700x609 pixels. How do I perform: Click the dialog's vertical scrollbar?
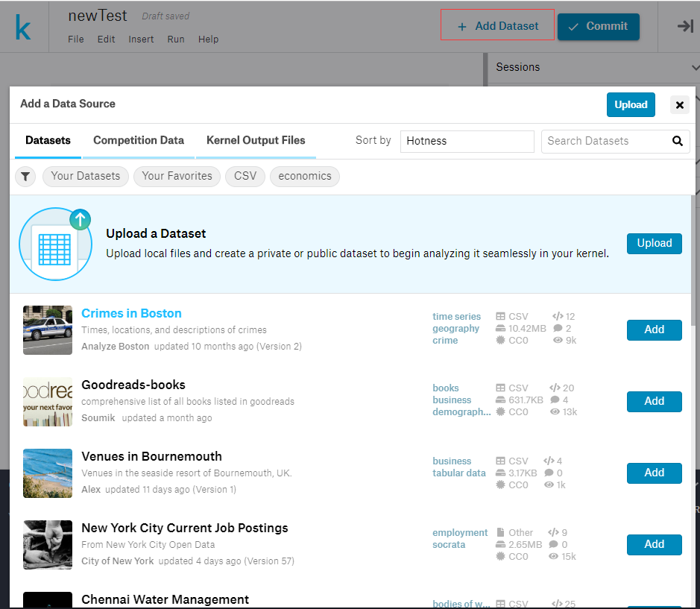pos(693,261)
